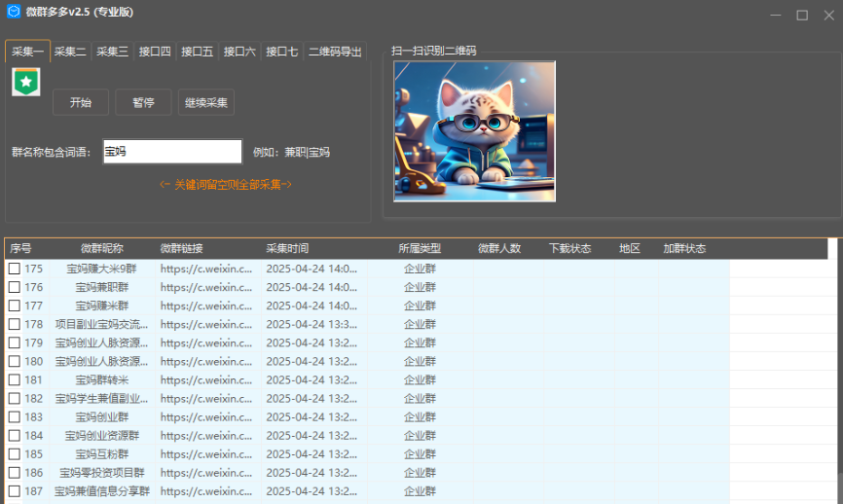Toggle the checkbox for row 178
The image size is (843, 504).
click(15, 324)
